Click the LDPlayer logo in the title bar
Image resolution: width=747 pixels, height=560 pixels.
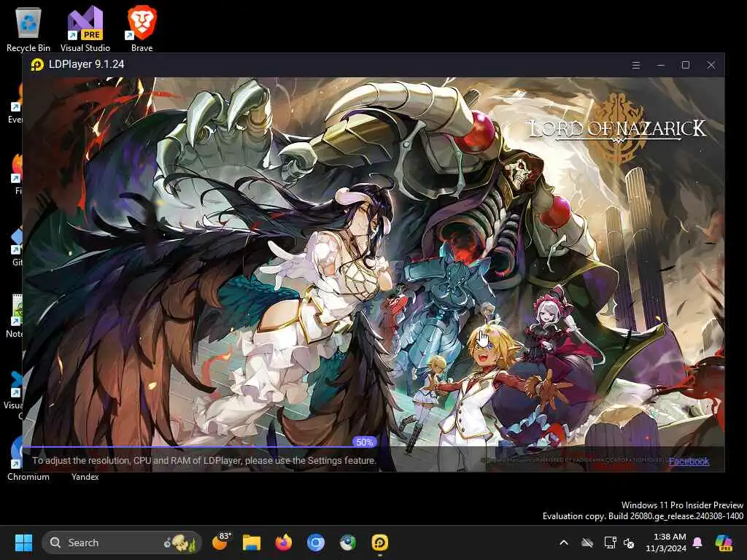(x=37, y=65)
